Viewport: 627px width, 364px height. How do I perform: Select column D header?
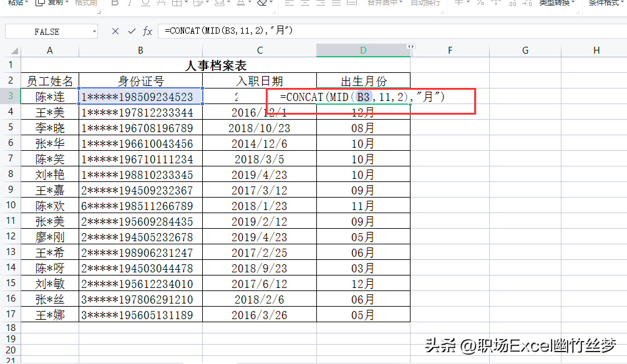[363, 50]
